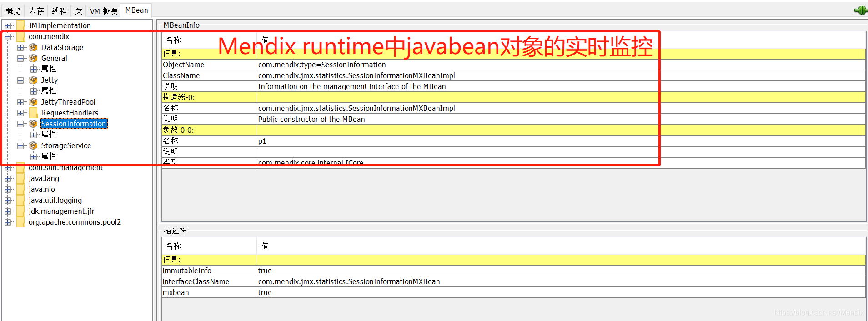The width and height of the screenshot is (868, 321).
Task: Select the SessionInformation tree item label
Action: [74, 124]
